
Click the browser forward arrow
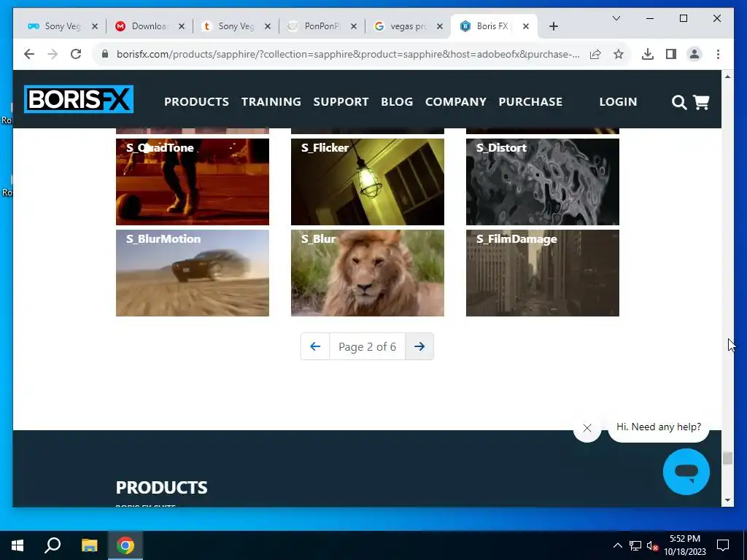pyautogui.click(x=53, y=54)
